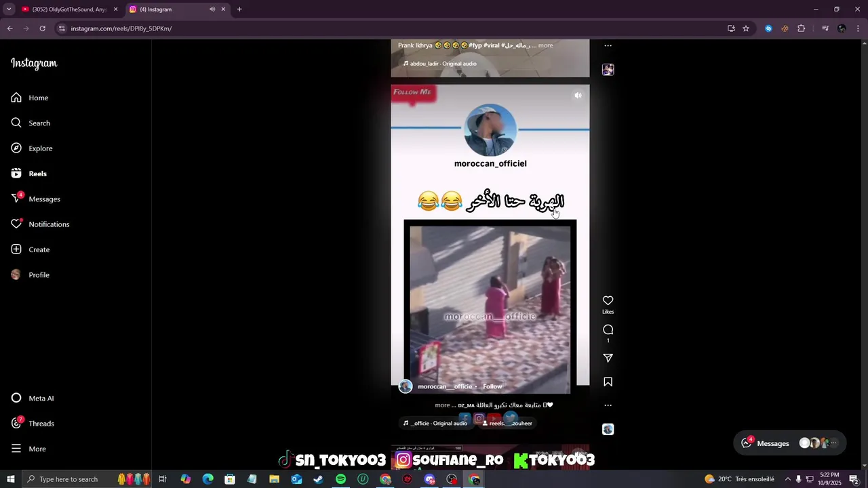Viewport: 868px width, 488px height.
Task: Click Create to make a new post
Action: pyautogui.click(x=31, y=249)
